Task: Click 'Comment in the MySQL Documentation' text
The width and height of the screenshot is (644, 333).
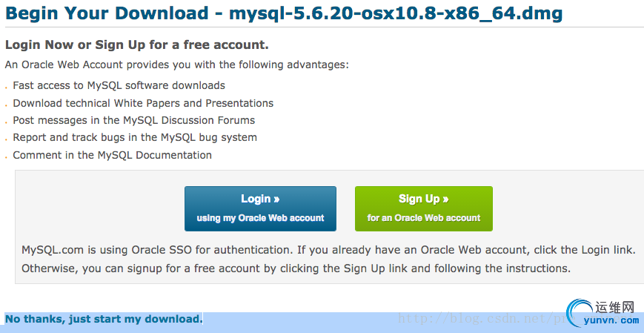Action: 112,155
